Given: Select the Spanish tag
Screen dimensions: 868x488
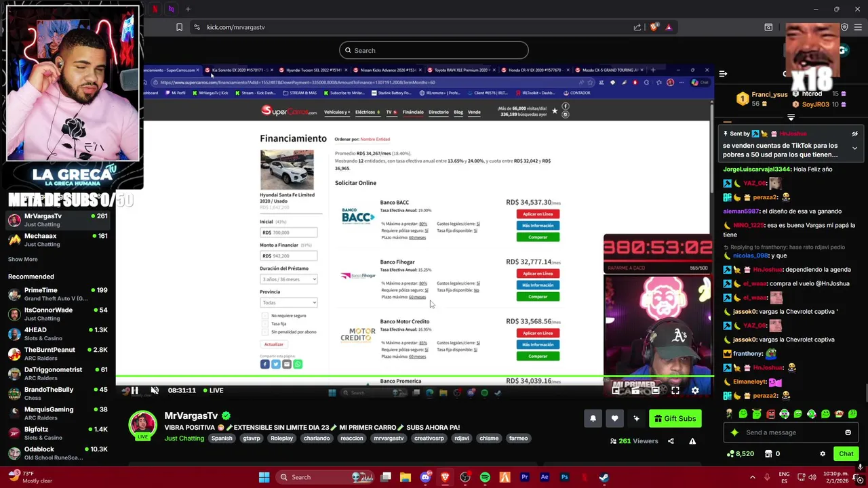Looking at the screenshot, I should point(222,439).
